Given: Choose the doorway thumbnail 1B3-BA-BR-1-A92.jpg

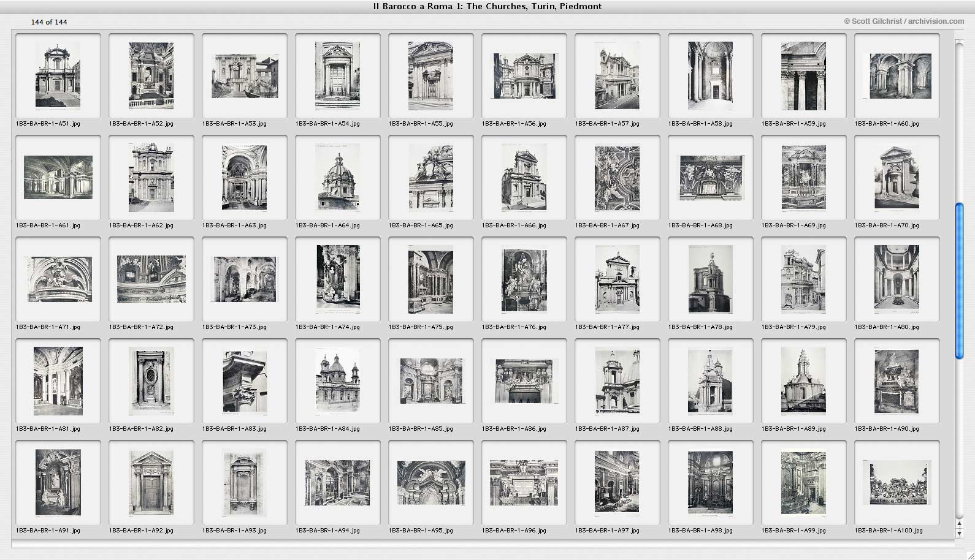Looking at the screenshot, I should [151, 483].
